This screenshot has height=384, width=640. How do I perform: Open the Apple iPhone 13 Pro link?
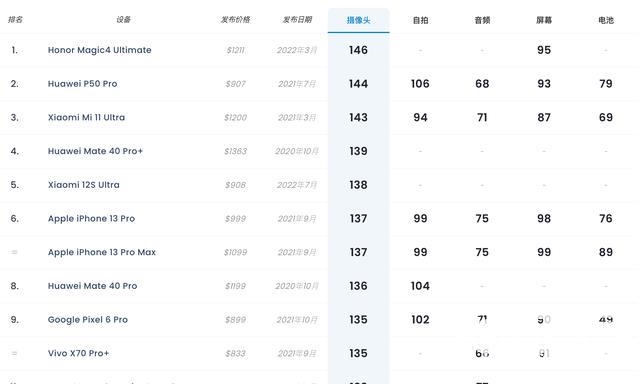91,218
